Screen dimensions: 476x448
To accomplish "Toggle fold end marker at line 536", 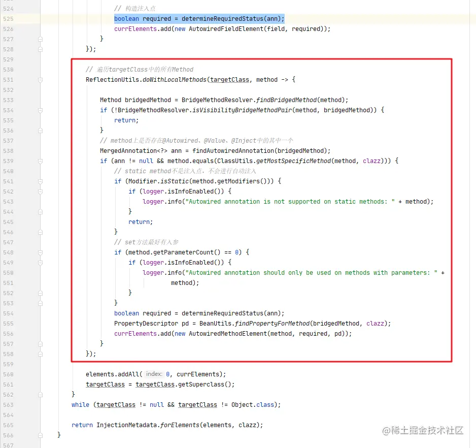I will coord(41,131).
